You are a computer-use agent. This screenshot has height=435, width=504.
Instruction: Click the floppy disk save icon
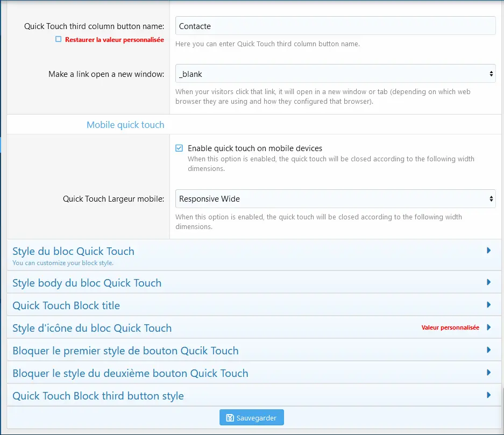pos(230,418)
